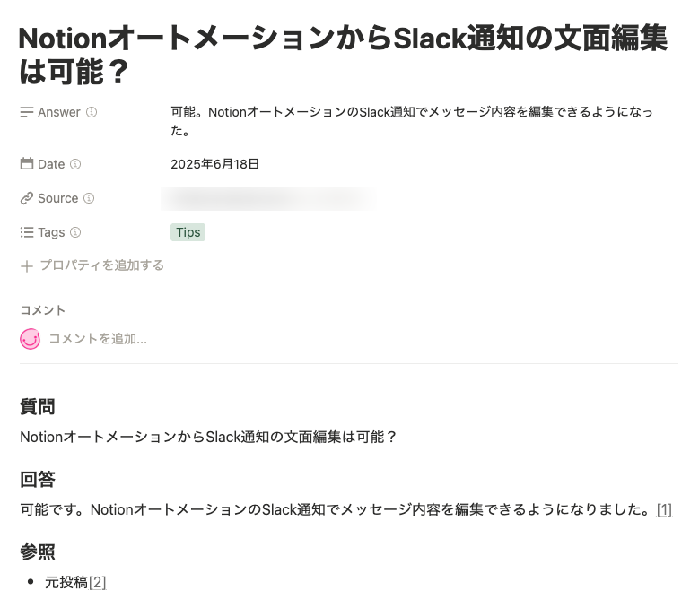This screenshot has height=616, width=699.
Task: Open info tooltip beside Date label
Action: (x=75, y=164)
